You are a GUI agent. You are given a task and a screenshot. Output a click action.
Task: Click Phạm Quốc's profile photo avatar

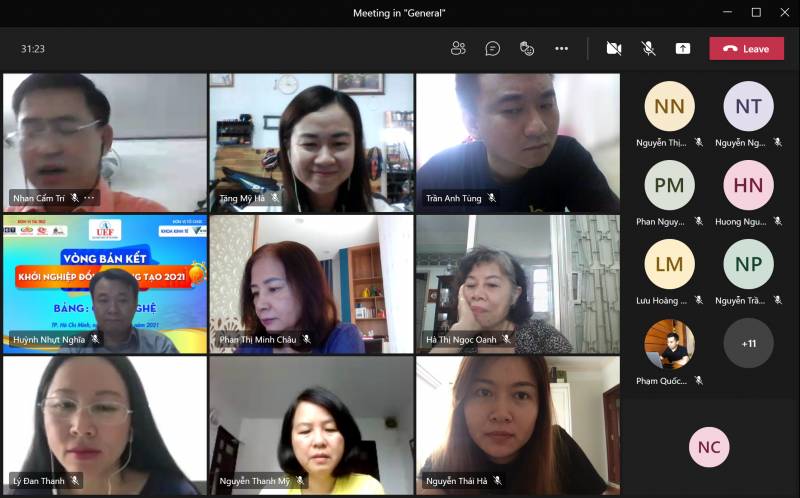(x=669, y=344)
